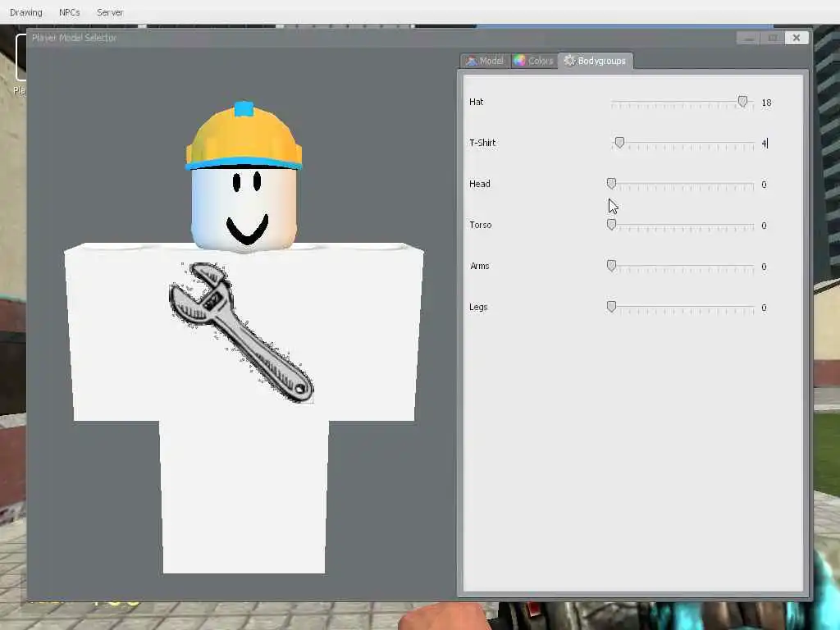Click the character's yellow hard hat in preview
This screenshot has height=630, width=840.
(244, 137)
